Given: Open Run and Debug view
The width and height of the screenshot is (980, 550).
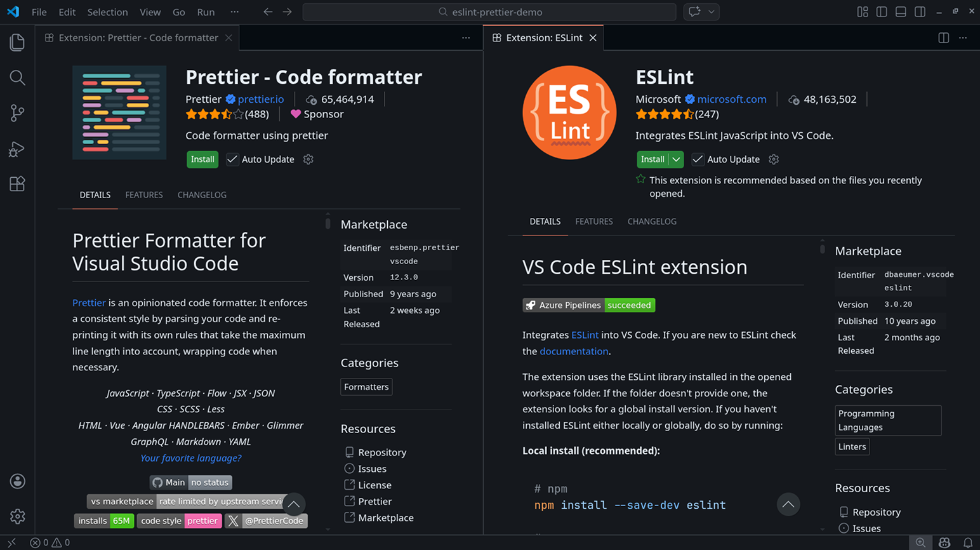Looking at the screenshot, I should pos(17,149).
